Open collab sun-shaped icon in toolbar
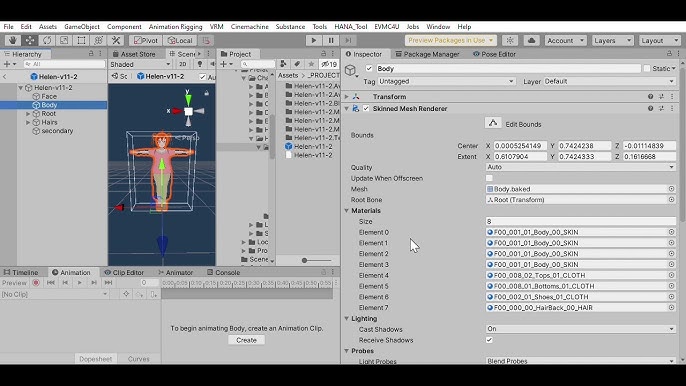The image size is (686, 386). coord(510,40)
